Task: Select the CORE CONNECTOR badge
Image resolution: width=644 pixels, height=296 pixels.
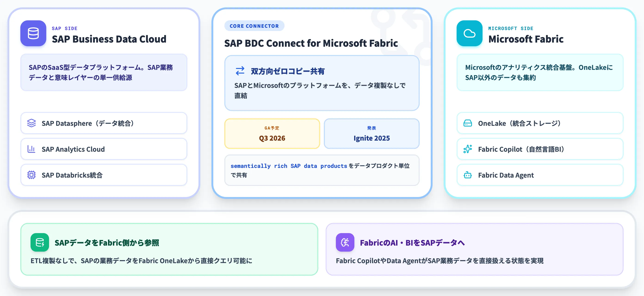Action: 254,26
